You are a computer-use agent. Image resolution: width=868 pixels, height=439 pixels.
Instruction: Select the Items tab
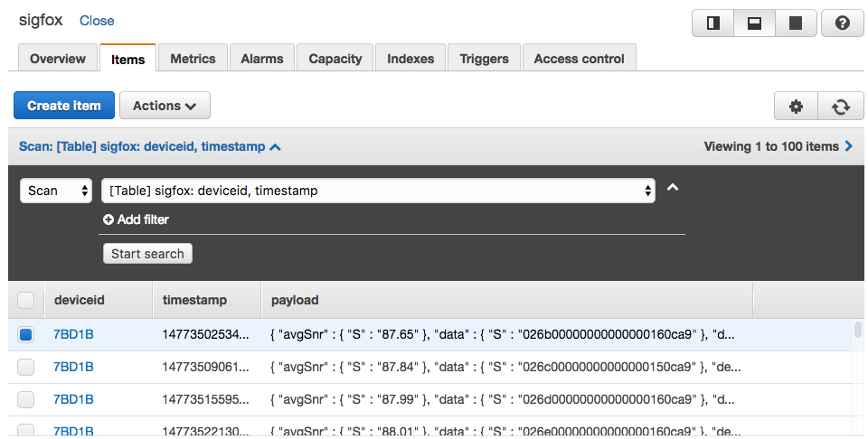(x=127, y=59)
